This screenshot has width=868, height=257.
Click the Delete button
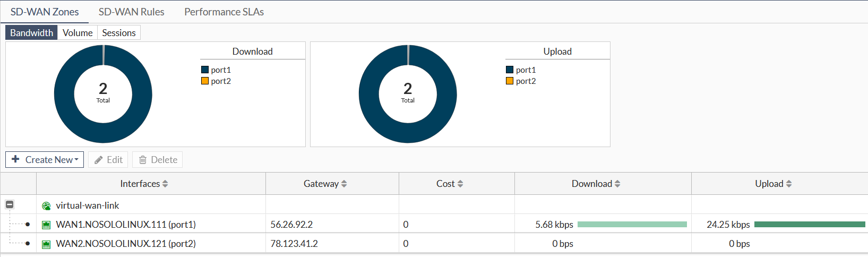158,160
